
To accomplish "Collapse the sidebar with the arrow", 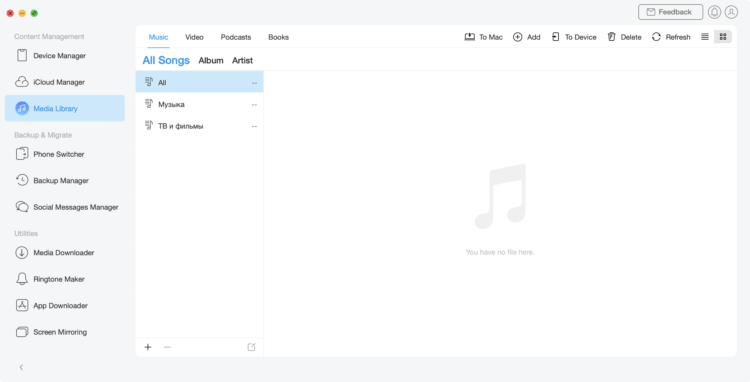I will click(21, 367).
